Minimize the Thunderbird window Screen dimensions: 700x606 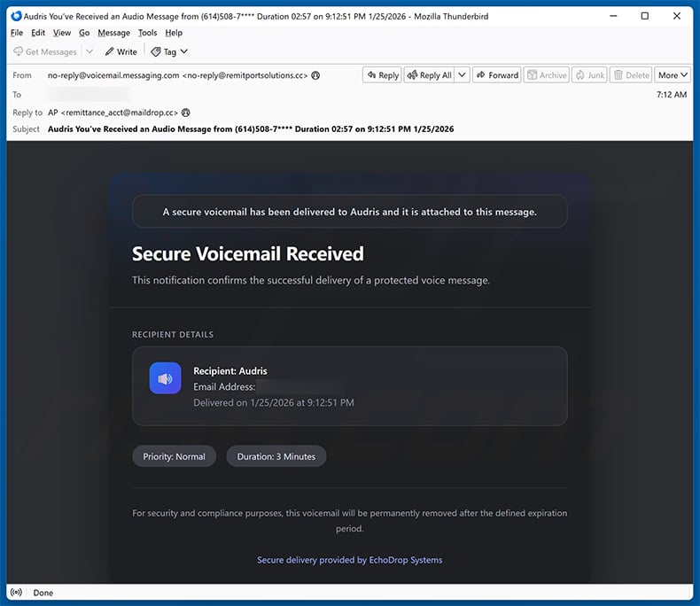tap(614, 16)
